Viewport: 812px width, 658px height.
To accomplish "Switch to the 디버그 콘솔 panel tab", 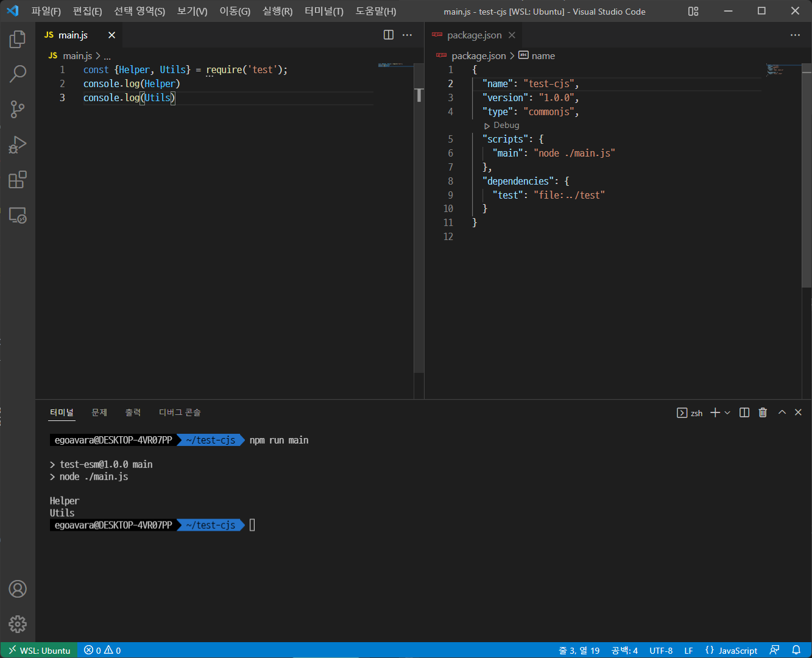I will [180, 412].
